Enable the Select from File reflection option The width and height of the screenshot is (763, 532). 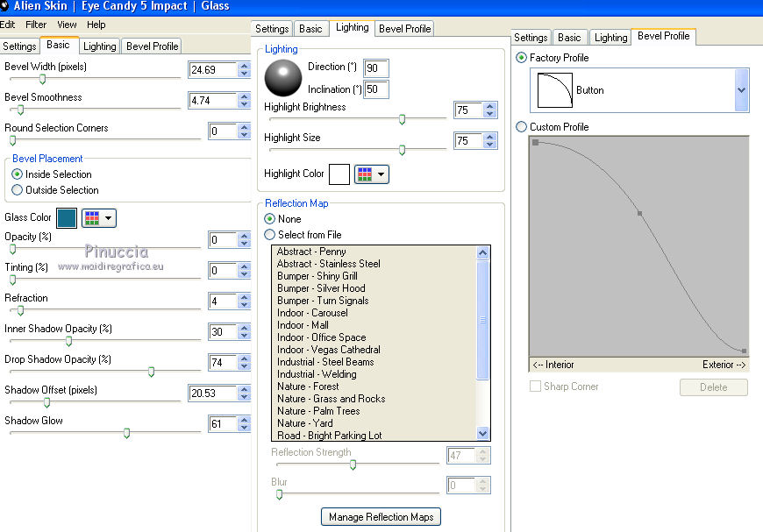(270, 235)
